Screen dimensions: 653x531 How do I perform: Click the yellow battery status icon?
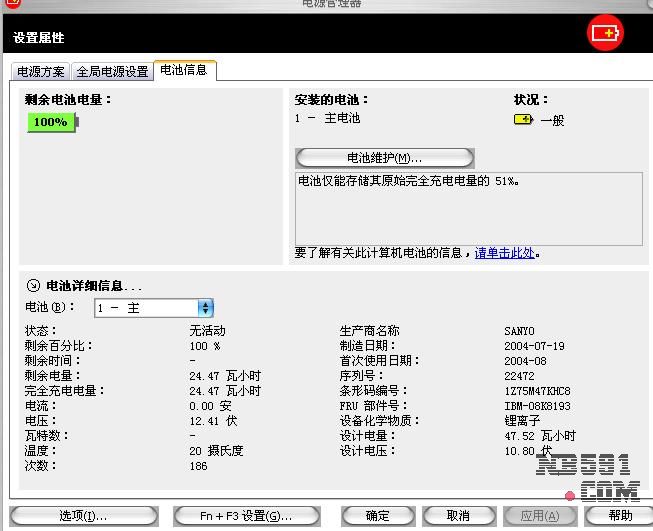pyautogui.click(x=523, y=120)
